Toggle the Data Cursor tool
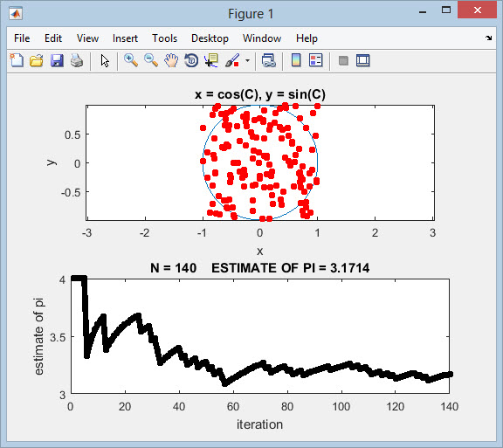This screenshot has height=448, width=503. (x=211, y=60)
